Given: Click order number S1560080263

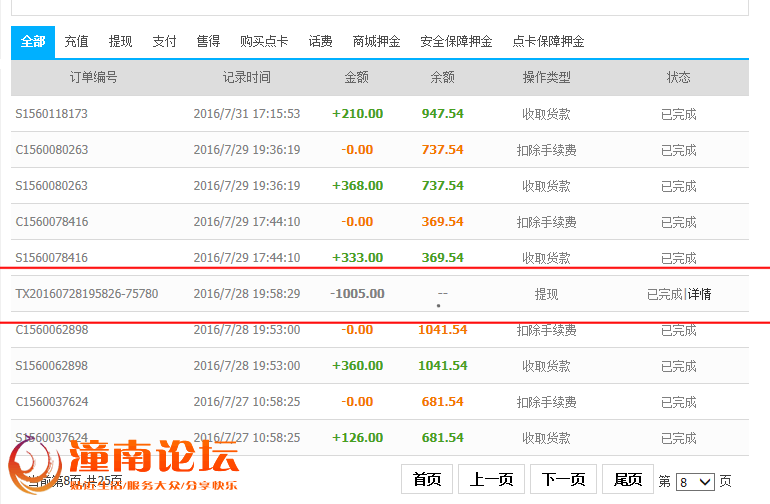Looking at the screenshot, I should pos(52,186).
